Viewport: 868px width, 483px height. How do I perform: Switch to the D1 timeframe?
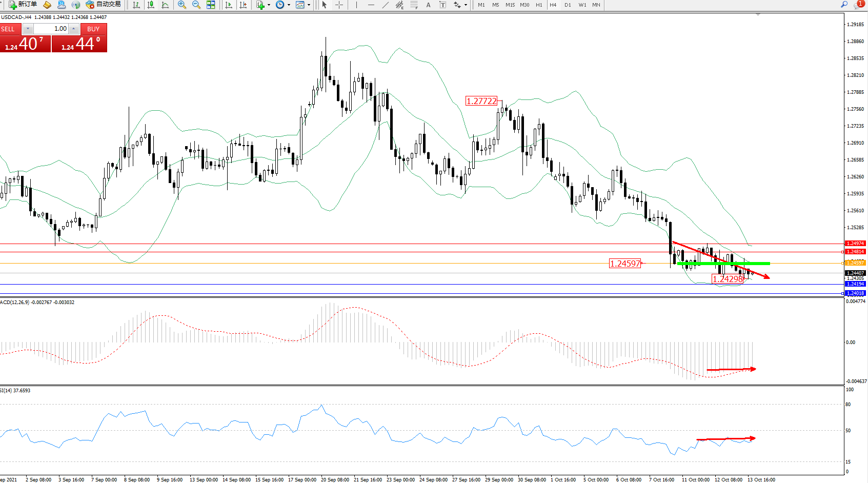568,5
